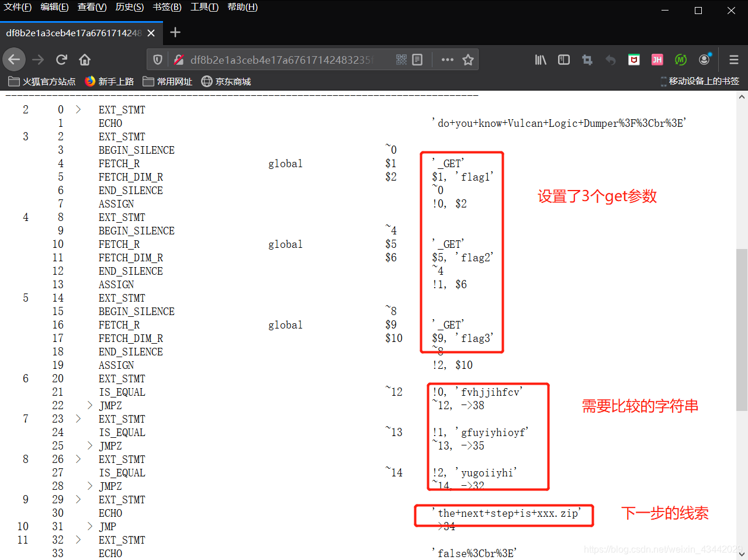Open the 常用网址 bookmark folder
Image resolution: width=748 pixels, height=560 pixels.
pyautogui.click(x=168, y=81)
